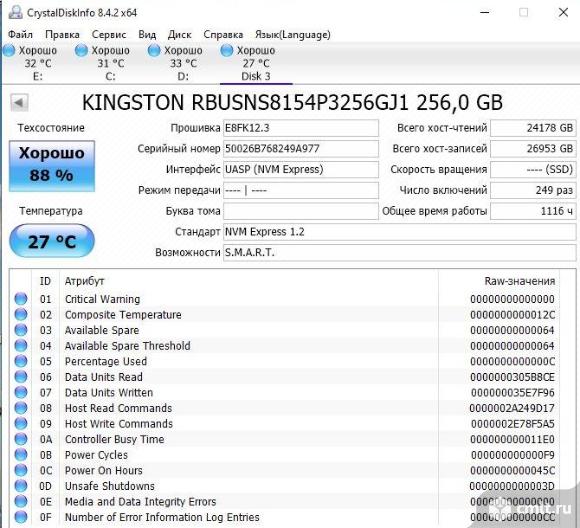Screen dimensions: 580x528
Task: Click the status icon for Unsafe Shutdowns
Action: click(21, 485)
